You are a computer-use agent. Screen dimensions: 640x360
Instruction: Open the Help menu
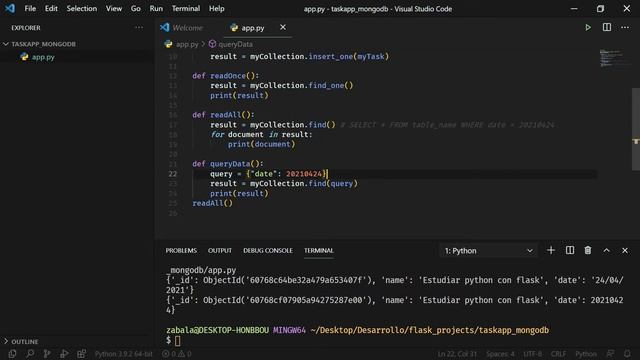217,8
